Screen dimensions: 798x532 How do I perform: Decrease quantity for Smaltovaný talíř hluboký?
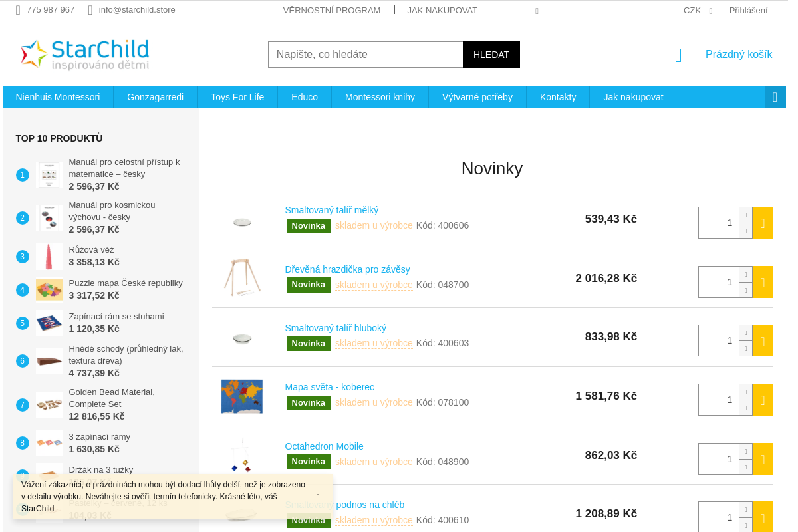click(745, 348)
